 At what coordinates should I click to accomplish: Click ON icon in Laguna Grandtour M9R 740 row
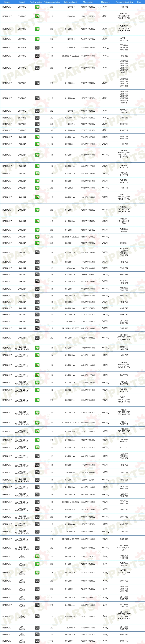[37, 517]
